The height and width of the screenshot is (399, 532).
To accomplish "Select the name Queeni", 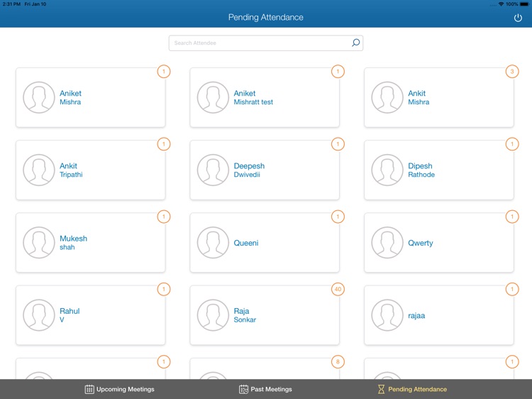I will click(x=246, y=243).
